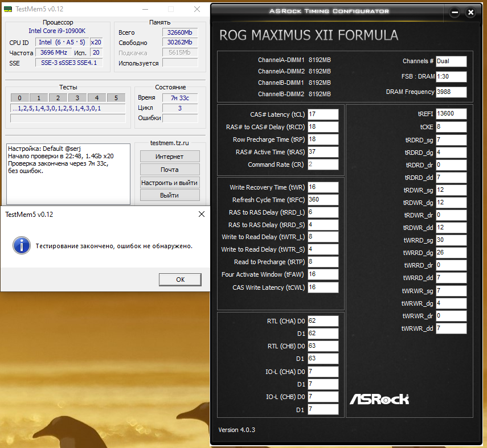The height and width of the screenshot is (448, 487).
Task: Select test box number 1
Action: [x=39, y=98]
